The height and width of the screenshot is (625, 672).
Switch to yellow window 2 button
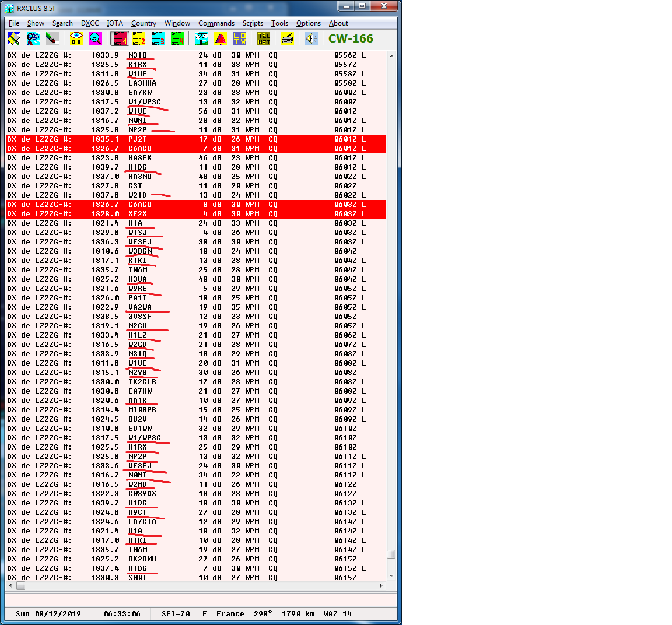[139, 38]
